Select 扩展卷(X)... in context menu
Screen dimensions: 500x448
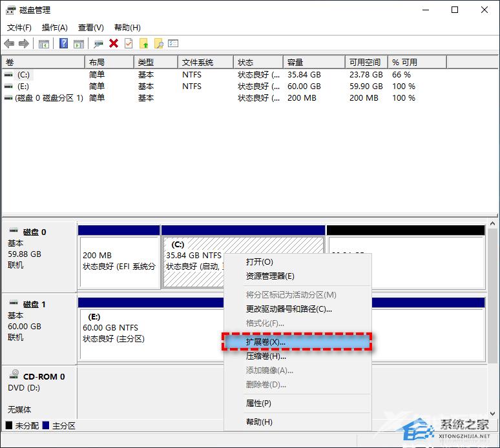[298, 342]
